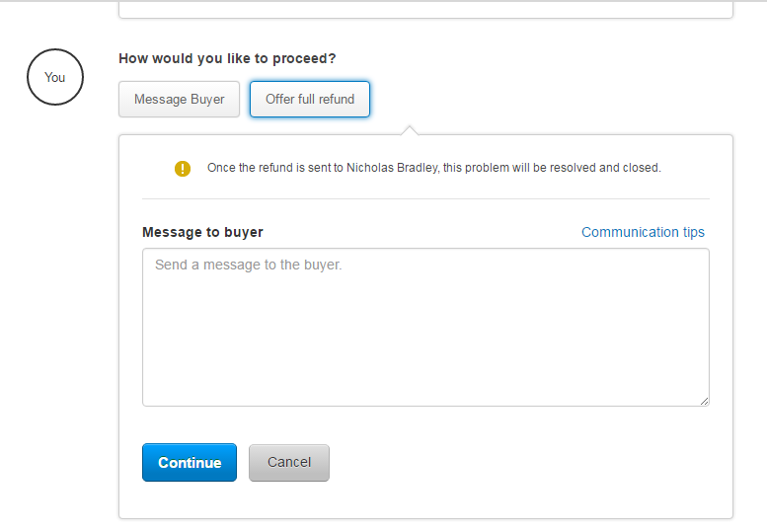
Task: Click the previous panel's bottom edge at top
Action: tap(425, 18)
